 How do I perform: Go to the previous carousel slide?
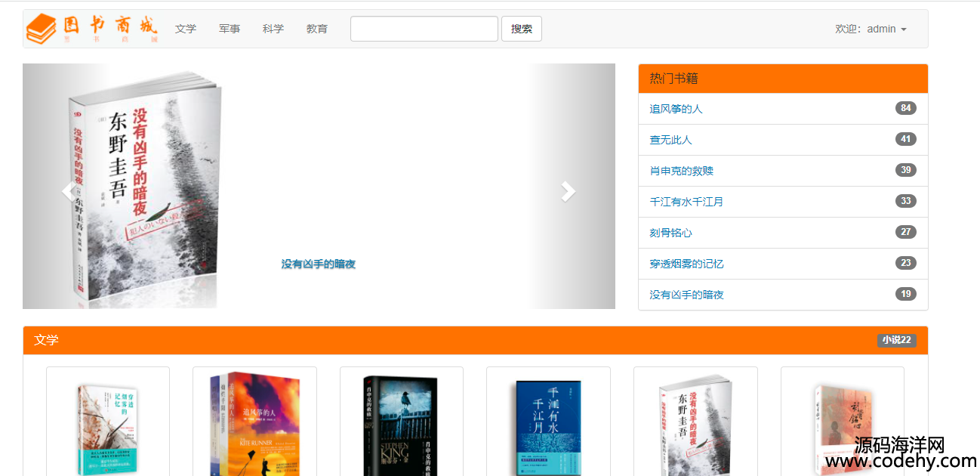(68, 192)
